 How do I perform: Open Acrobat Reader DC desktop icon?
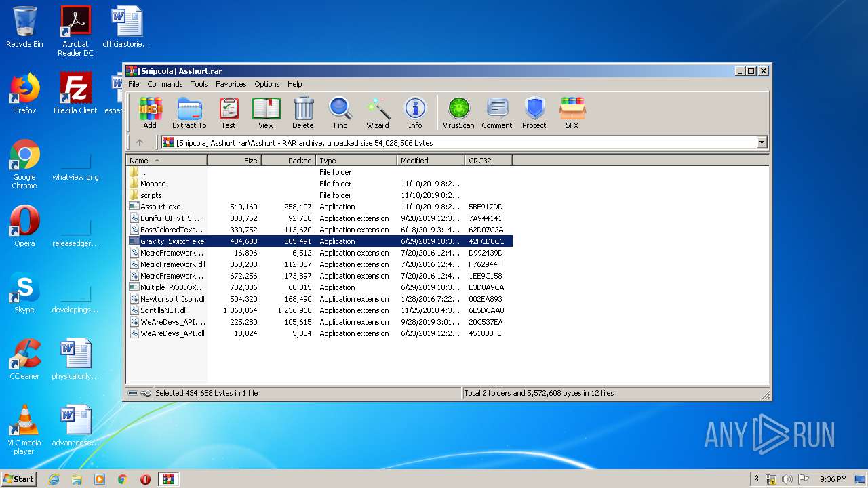75,31
